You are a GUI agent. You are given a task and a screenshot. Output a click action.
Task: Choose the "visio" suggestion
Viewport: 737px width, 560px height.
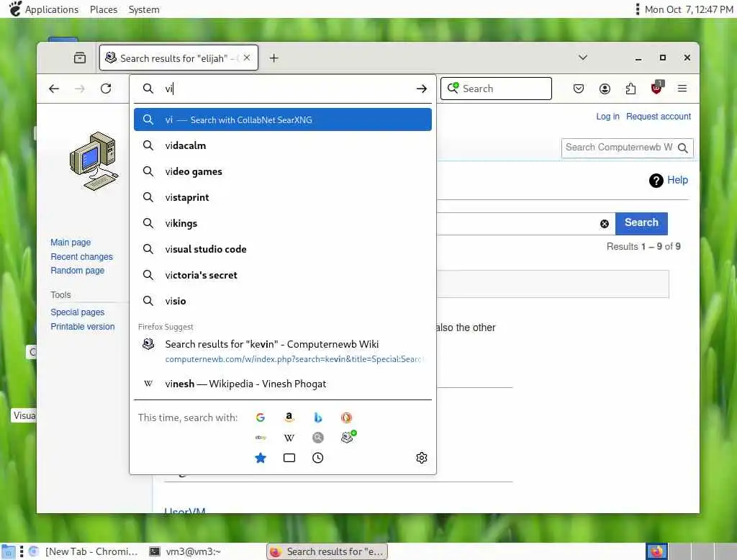point(282,301)
